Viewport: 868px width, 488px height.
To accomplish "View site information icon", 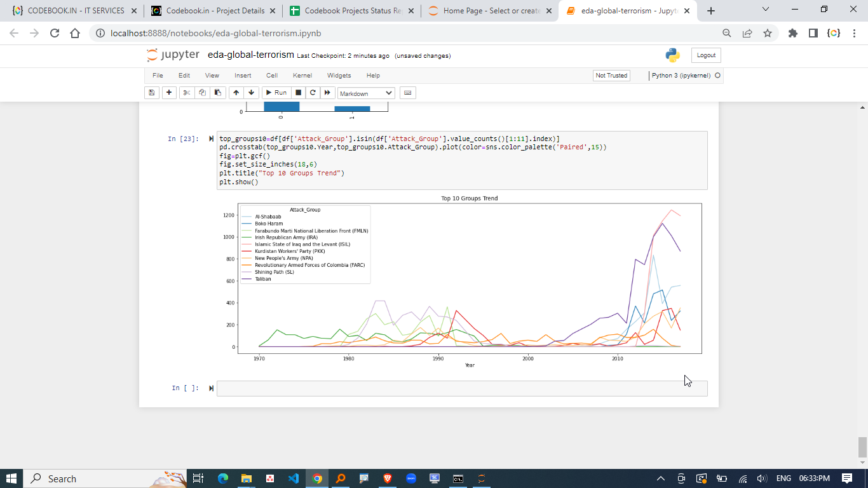I will [x=100, y=33].
